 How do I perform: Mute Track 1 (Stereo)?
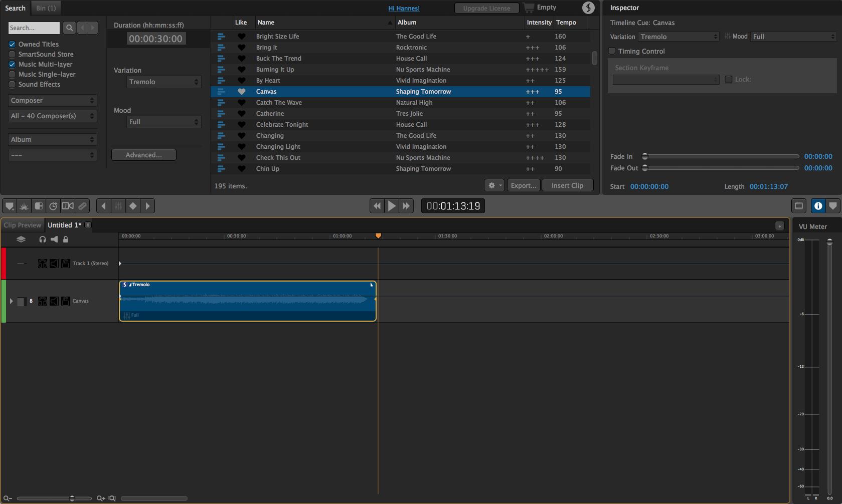pos(54,264)
